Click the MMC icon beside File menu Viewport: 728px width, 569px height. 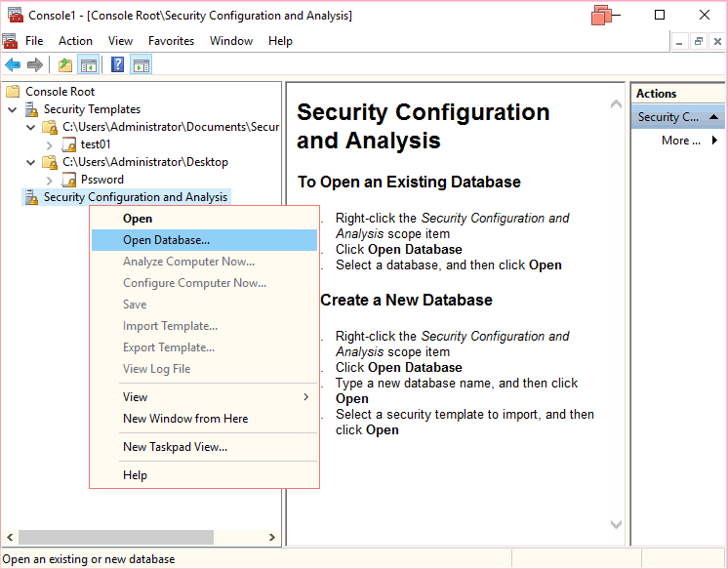pos(10,41)
